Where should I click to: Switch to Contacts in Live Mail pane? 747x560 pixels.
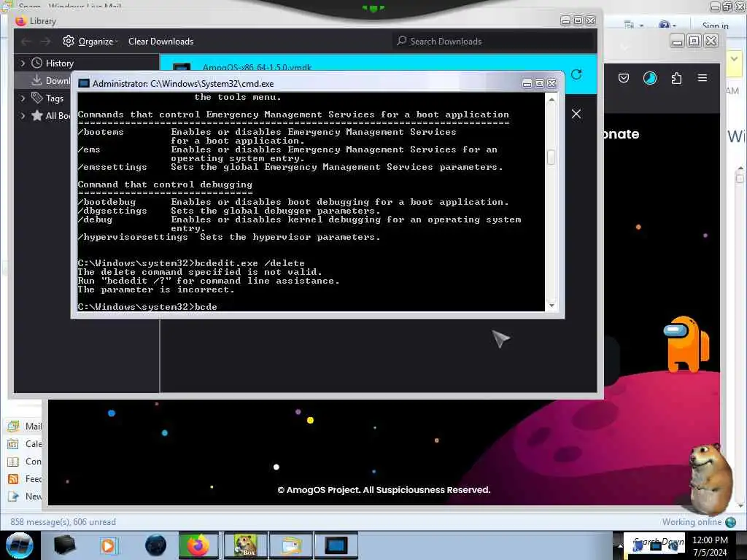coord(26,462)
